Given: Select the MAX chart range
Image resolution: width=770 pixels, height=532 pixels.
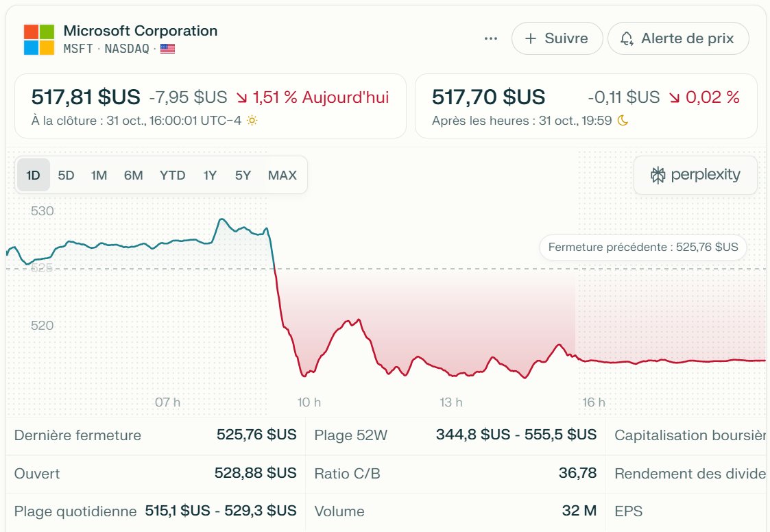Looking at the screenshot, I should (282, 176).
